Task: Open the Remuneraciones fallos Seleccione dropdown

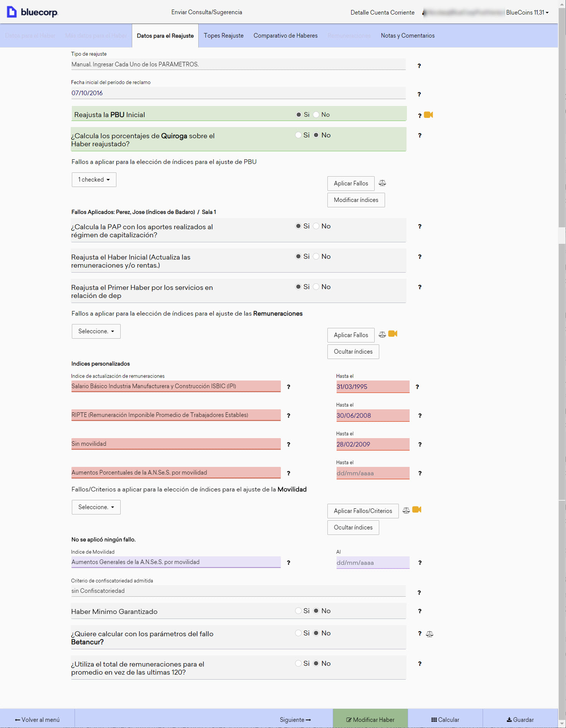Action: click(96, 331)
